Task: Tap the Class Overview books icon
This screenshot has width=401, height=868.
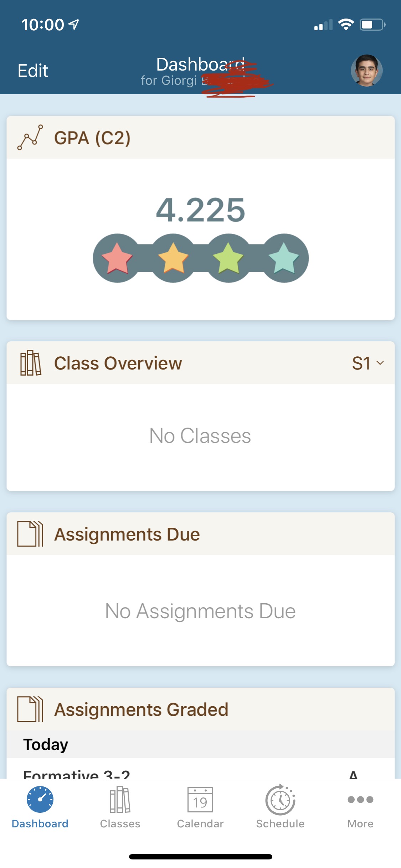Action: 31,363
